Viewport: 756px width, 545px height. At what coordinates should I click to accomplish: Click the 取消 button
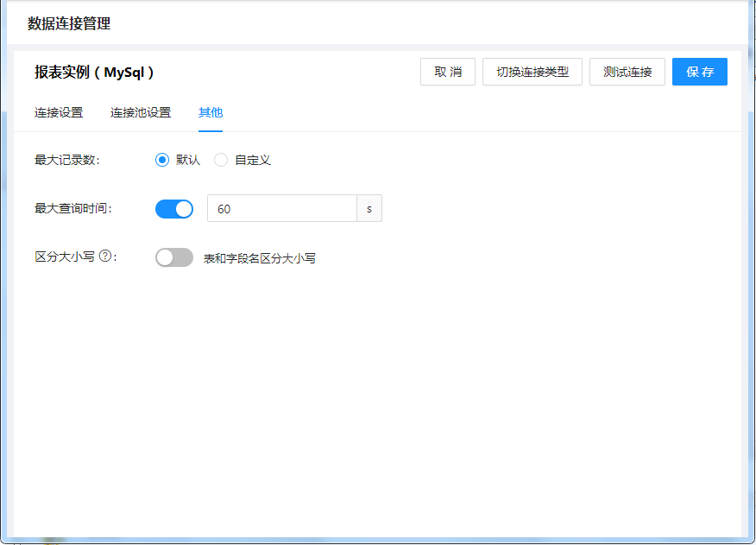pyautogui.click(x=448, y=73)
